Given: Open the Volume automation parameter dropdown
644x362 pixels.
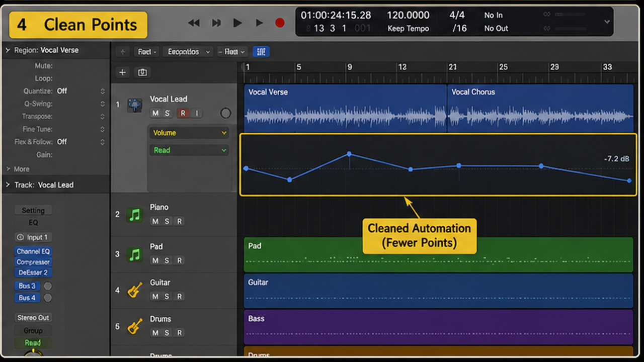Looking at the screenshot, I should 189,133.
